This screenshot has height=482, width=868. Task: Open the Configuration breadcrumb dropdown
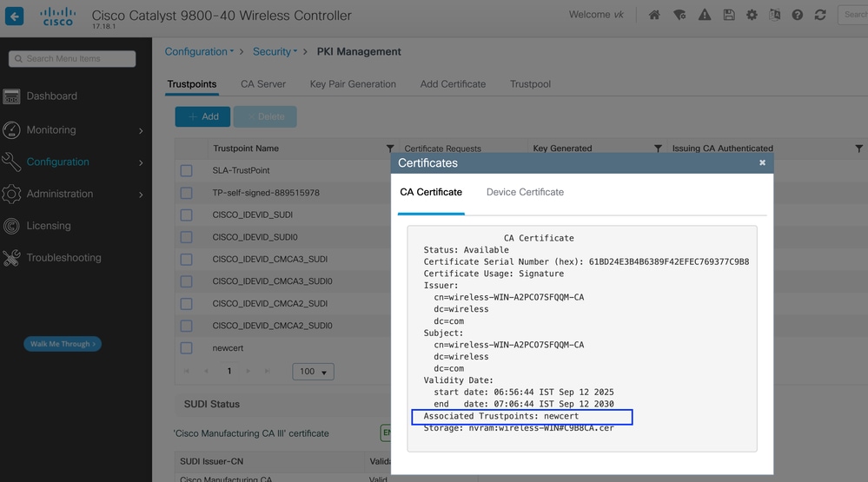click(x=199, y=51)
